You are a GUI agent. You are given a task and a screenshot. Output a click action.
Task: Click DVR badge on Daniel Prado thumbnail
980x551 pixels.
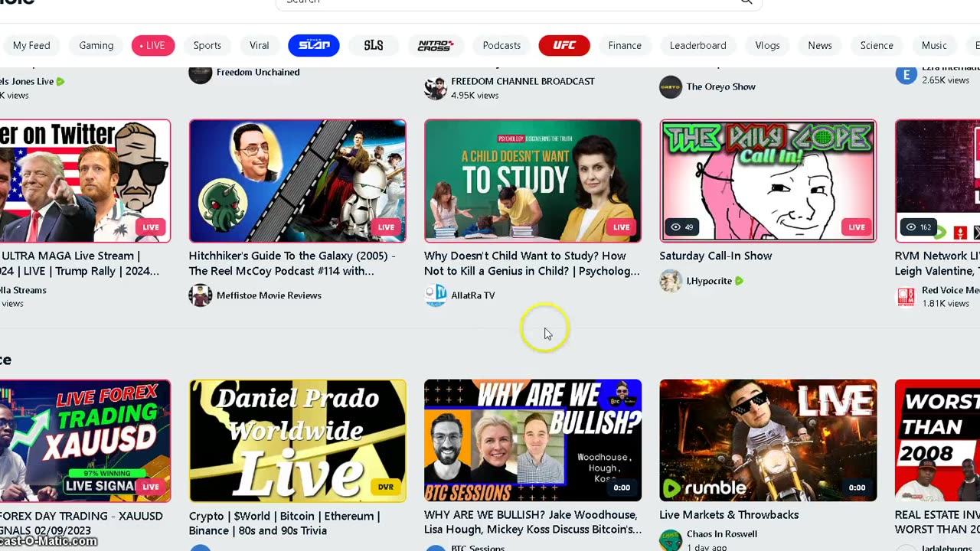point(385,487)
